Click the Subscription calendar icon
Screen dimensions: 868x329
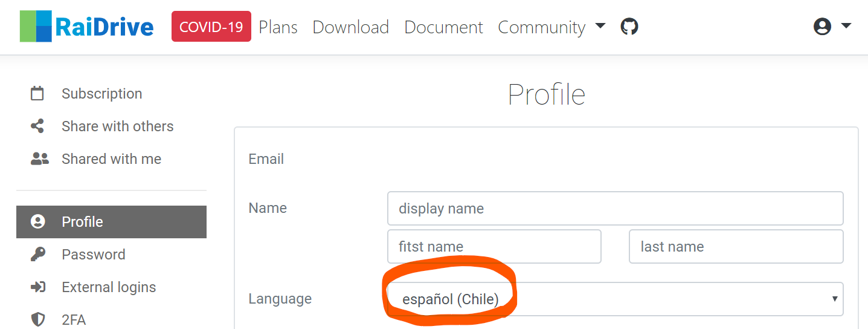click(37, 94)
